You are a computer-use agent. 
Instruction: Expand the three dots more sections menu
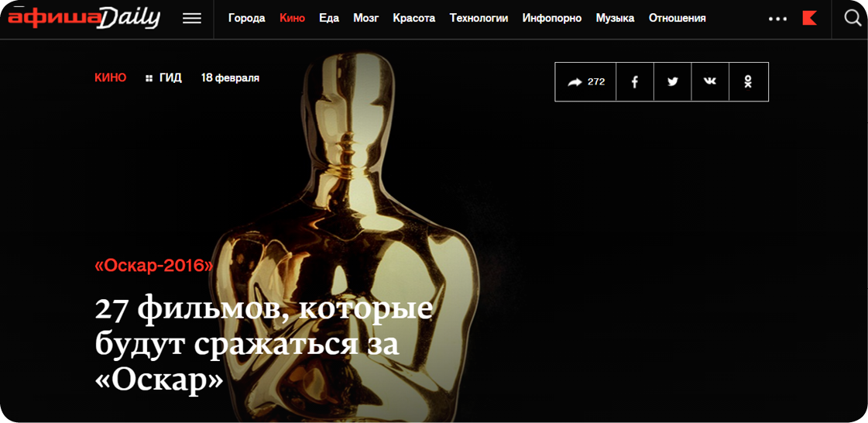coord(777,19)
